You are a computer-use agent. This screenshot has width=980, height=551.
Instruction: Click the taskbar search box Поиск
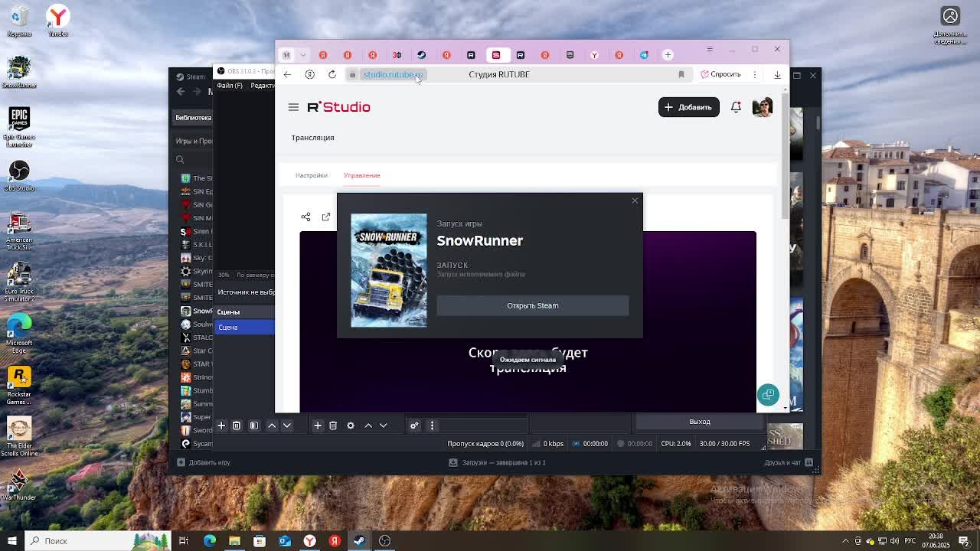click(97, 541)
